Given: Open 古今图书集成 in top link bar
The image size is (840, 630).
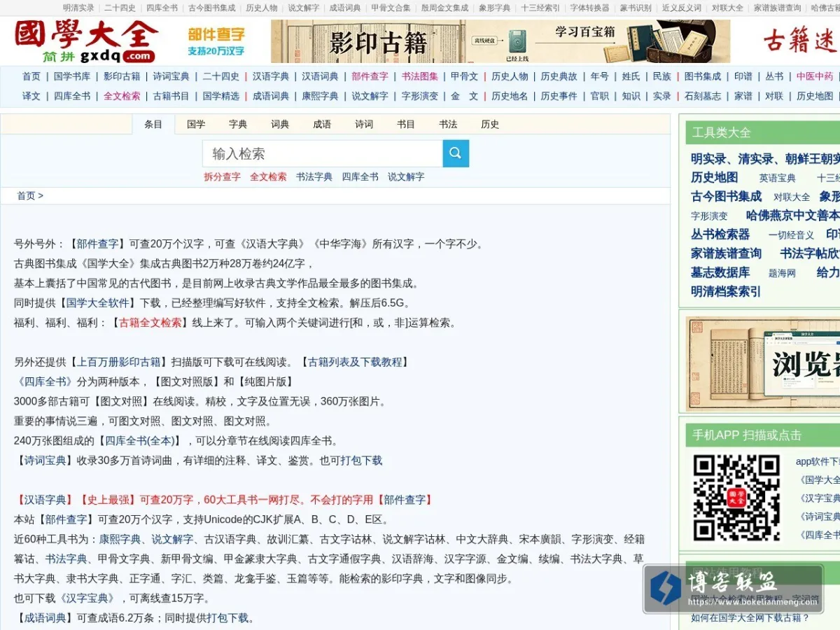Looking at the screenshot, I should [212, 8].
